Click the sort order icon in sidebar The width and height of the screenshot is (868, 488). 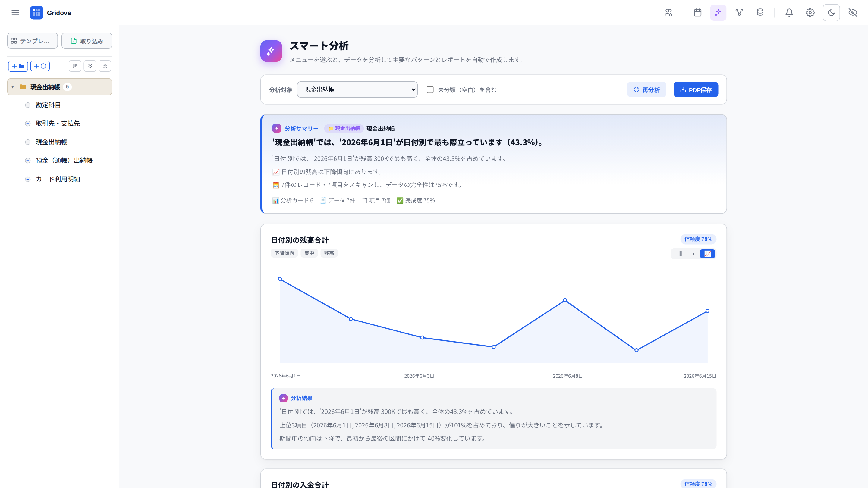75,66
